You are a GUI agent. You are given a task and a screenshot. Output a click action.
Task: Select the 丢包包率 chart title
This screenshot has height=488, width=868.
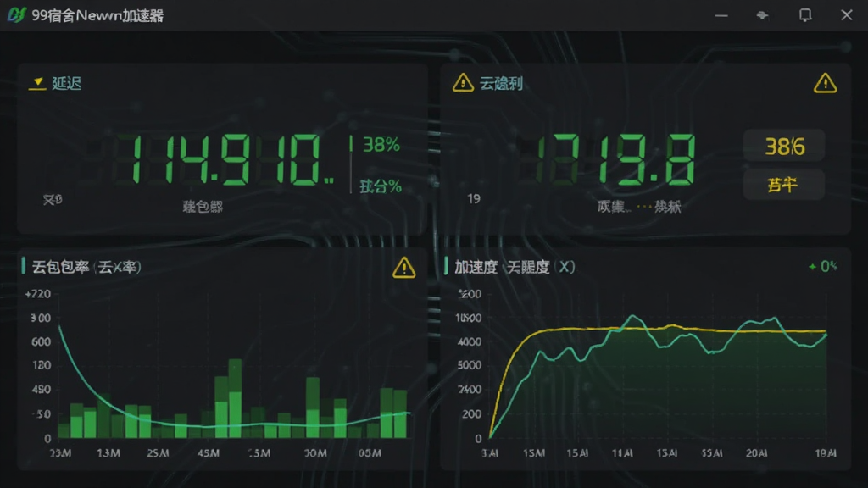click(86, 267)
